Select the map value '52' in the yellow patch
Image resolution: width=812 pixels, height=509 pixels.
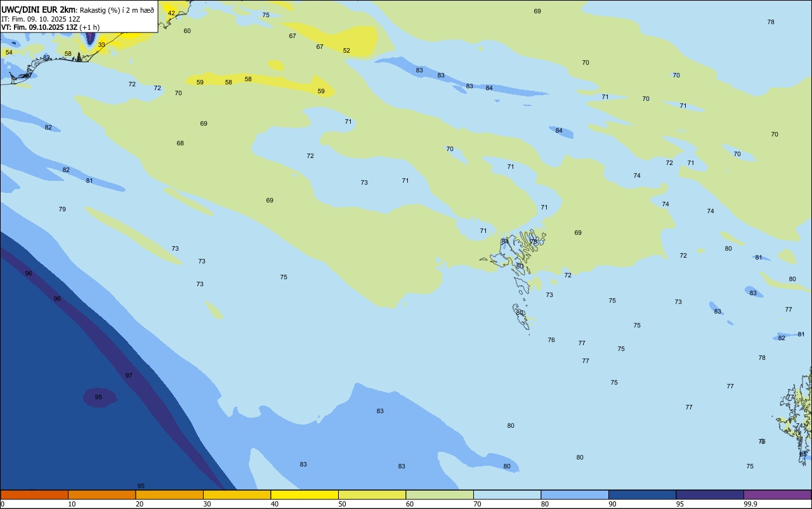click(346, 51)
